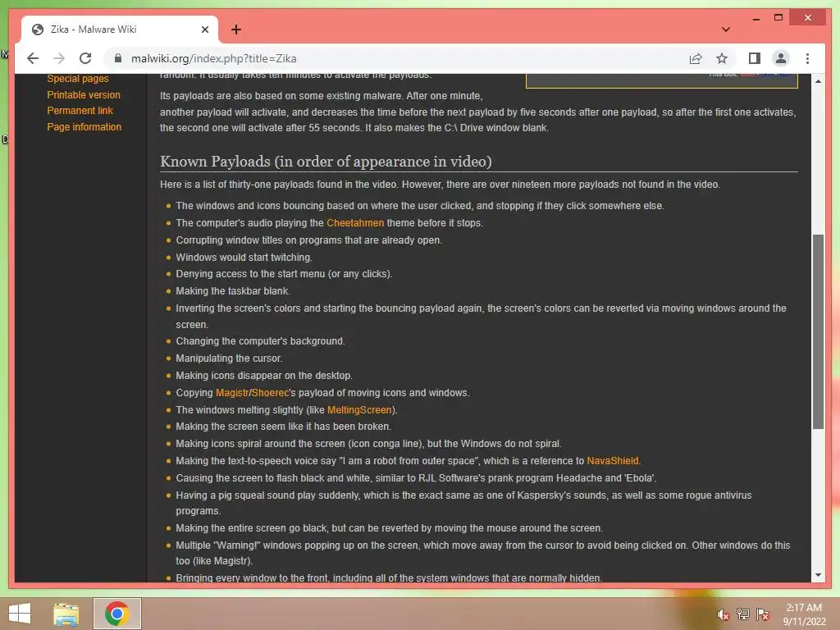Click 'Making icons disappear on the desktop.'
840x630 pixels.
pos(264,376)
